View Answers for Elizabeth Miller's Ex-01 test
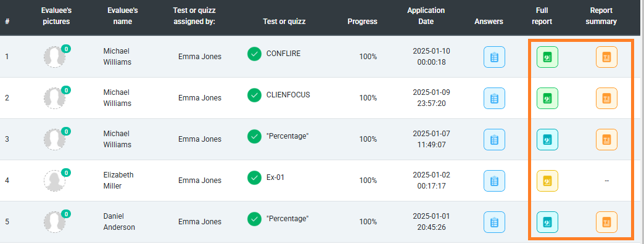The image size is (644, 244). click(494, 181)
